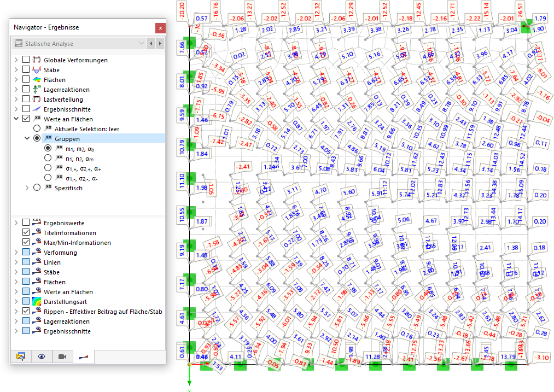
Task: Select the Spezifisch radio button
Action: 37,188
